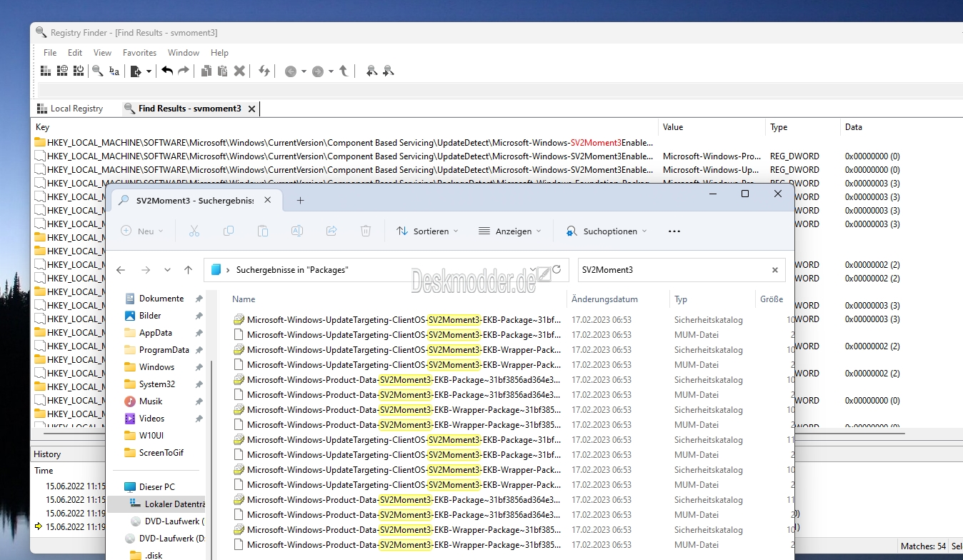Click the Redo arrow in Registry Finder toolbar
The image size is (963, 560).
[x=184, y=71]
